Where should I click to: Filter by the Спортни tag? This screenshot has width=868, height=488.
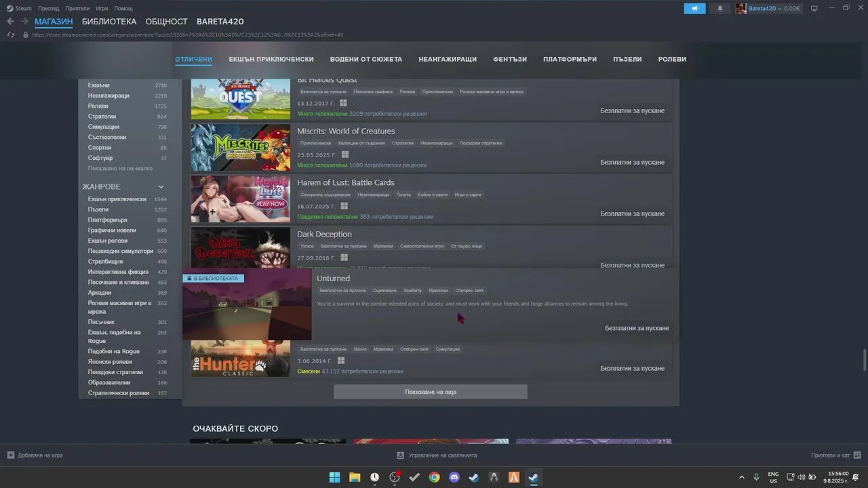click(99, 148)
